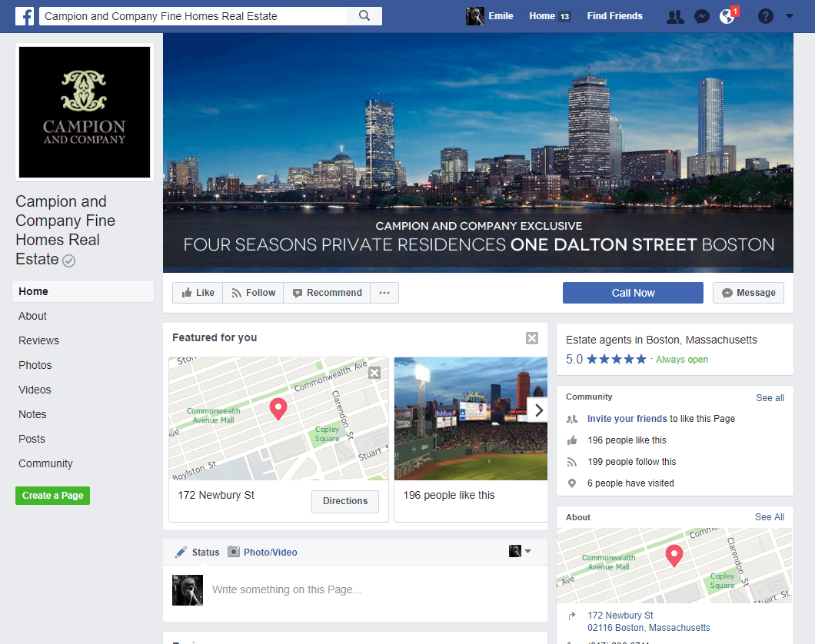Click the Call Now button
Screen dimensions: 815x644
click(x=633, y=293)
